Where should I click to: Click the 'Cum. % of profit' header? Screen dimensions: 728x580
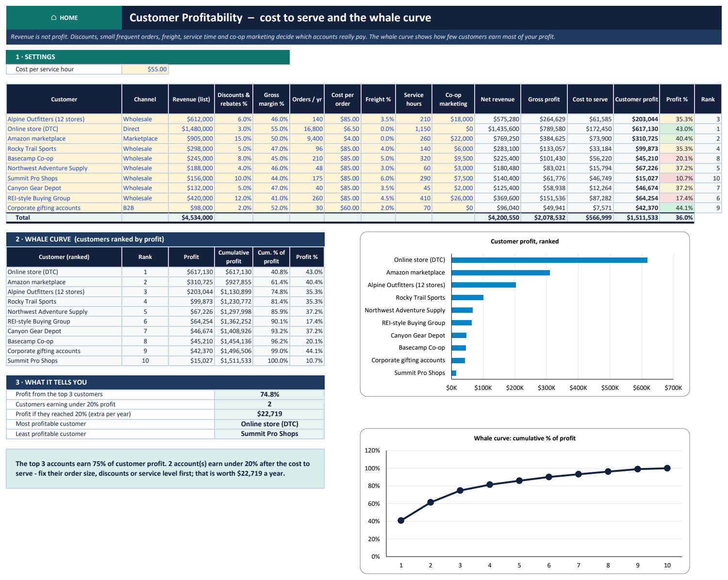[271, 257]
